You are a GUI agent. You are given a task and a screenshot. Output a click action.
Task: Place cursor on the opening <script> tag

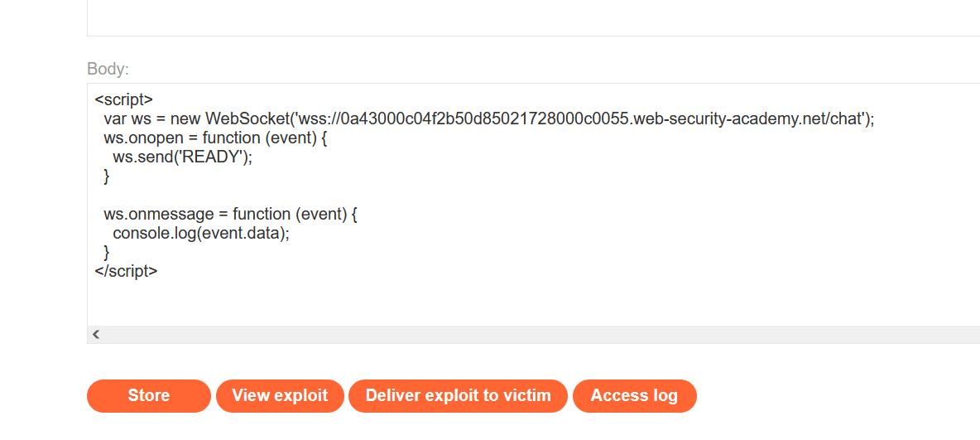[x=124, y=100]
